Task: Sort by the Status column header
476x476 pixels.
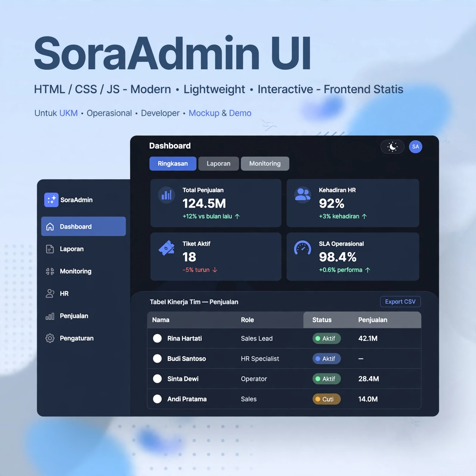Action: click(x=322, y=320)
